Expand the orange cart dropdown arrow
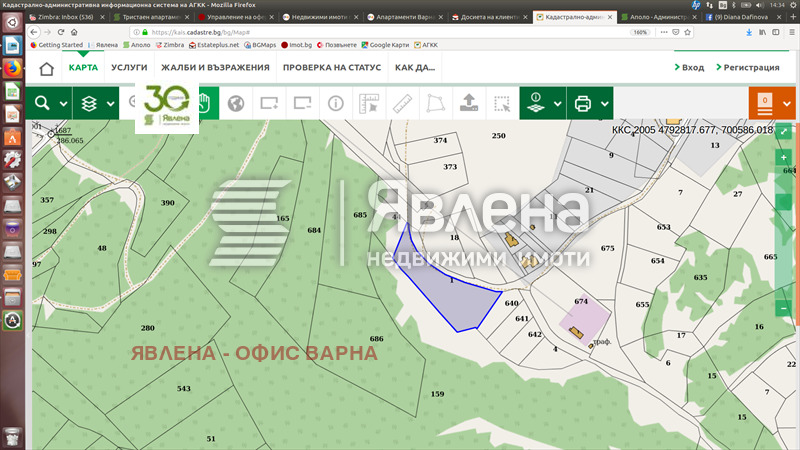The width and height of the screenshot is (800, 450). coord(787,104)
